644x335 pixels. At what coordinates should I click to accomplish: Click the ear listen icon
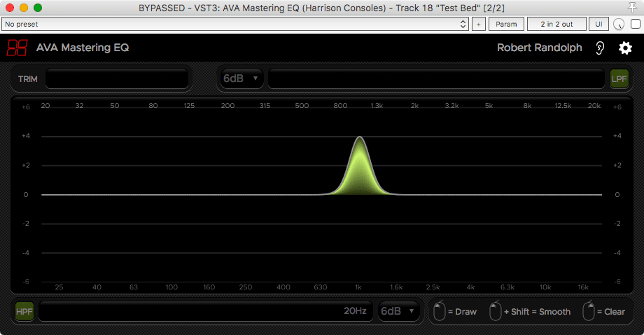(599, 48)
